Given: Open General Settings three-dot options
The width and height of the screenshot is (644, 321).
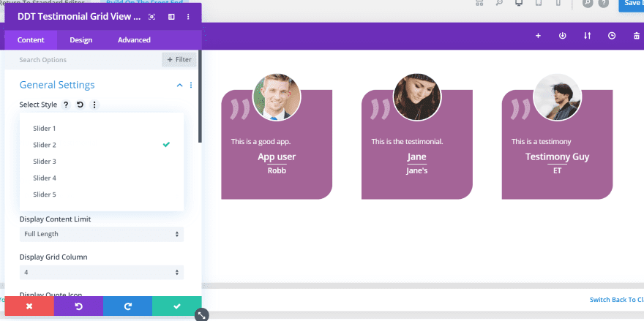Looking at the screenshot, I should click(x=191, y=85).
